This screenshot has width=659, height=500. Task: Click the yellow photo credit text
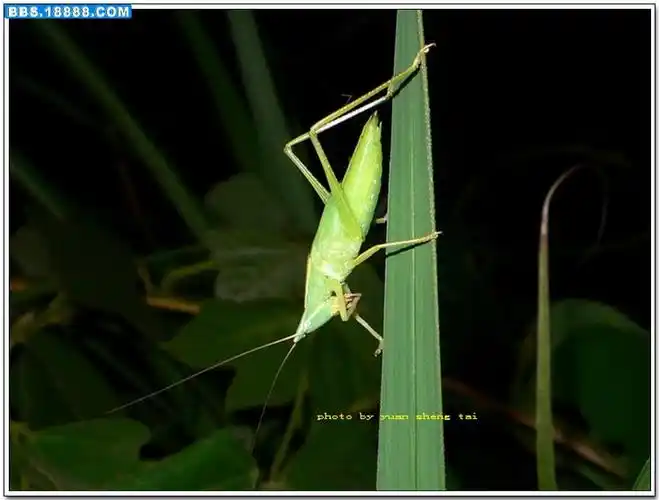(x=396, y=416)
